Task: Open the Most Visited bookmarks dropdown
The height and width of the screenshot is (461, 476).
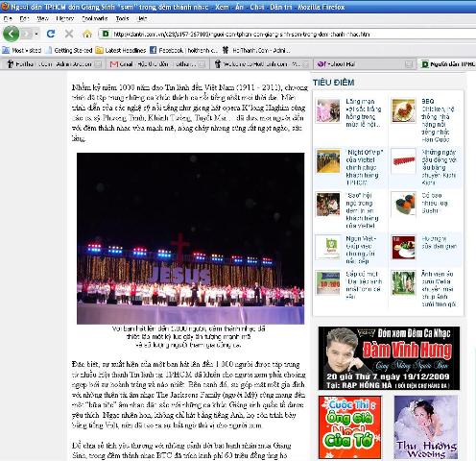Action: pyautogui.click(x=22, y=50)
